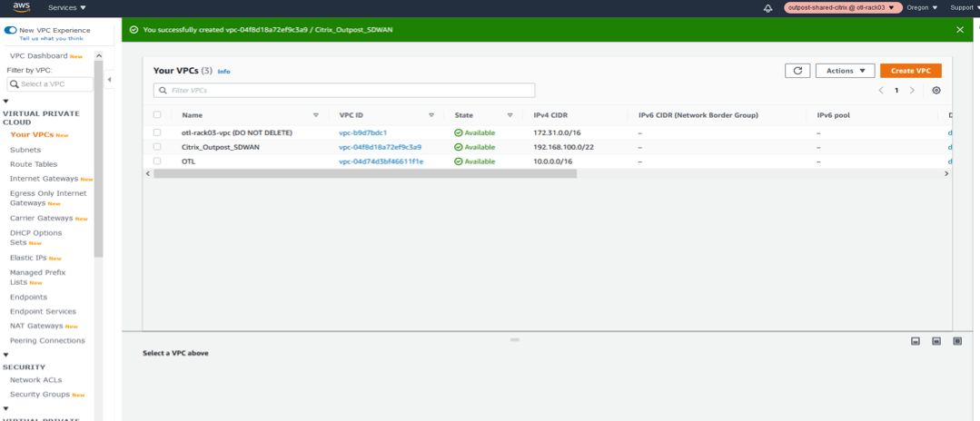Screen dimensions: 980x421
Task: Click the Filter VPCs search field
Action: [343, 90]
